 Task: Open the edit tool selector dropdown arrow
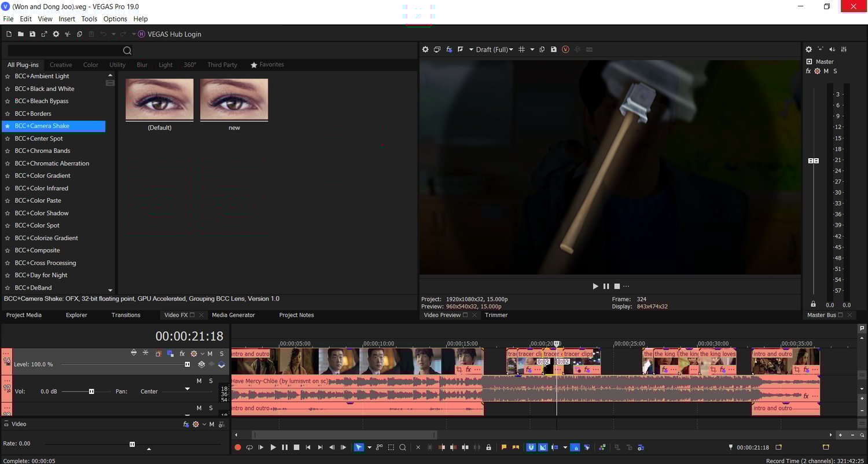369,447
